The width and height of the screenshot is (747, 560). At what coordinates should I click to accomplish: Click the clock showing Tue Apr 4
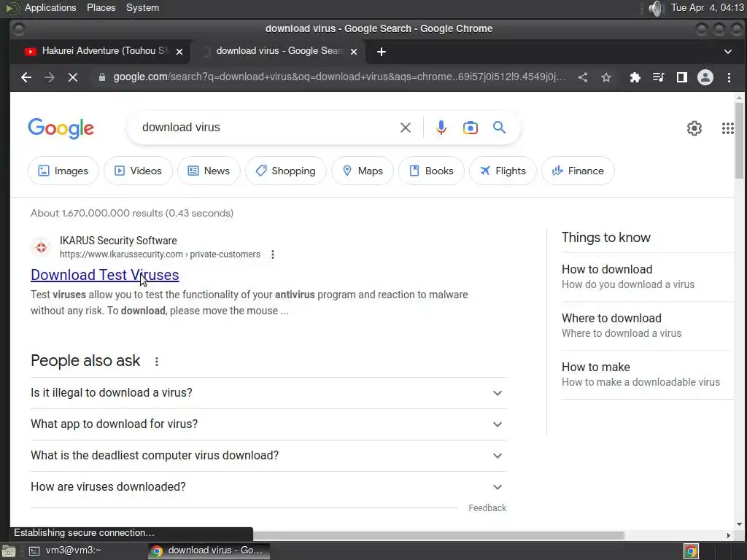point(707,7)
